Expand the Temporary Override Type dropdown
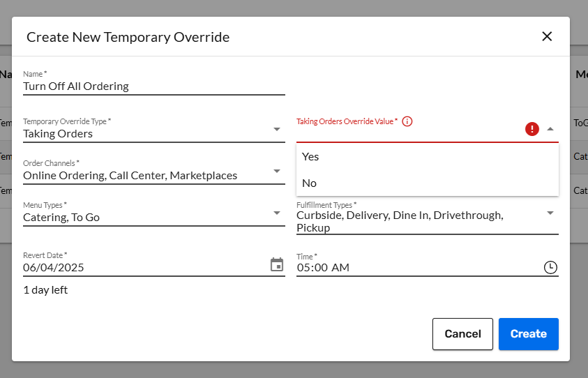588x378 pixels. point(277,130)
